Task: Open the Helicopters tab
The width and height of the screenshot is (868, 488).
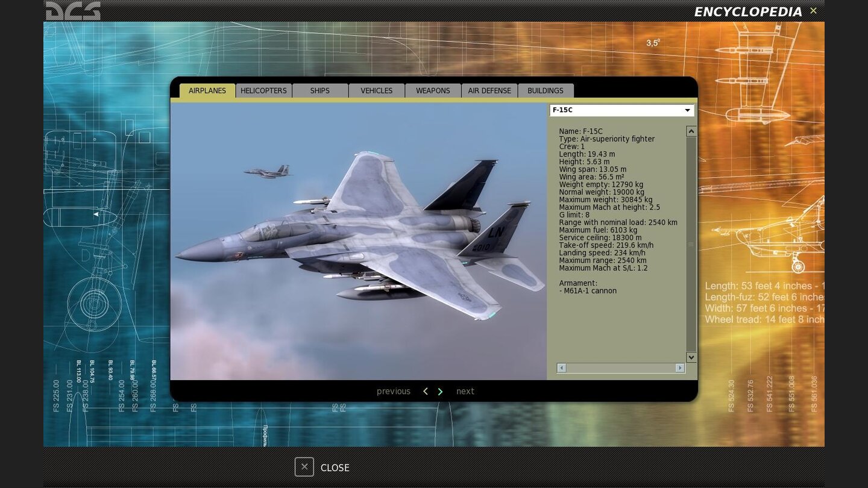Action: pos(263,90)
